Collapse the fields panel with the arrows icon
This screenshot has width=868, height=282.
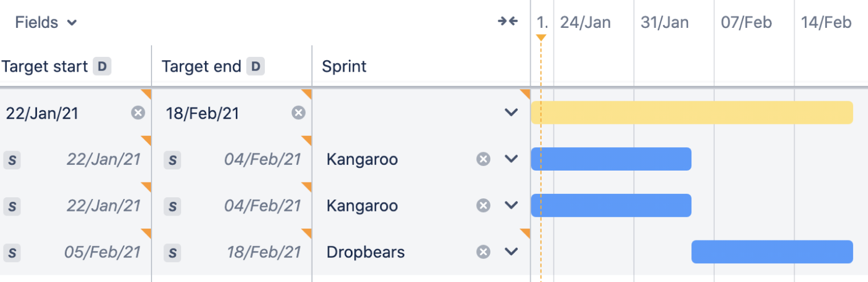(x=507, y=22)
